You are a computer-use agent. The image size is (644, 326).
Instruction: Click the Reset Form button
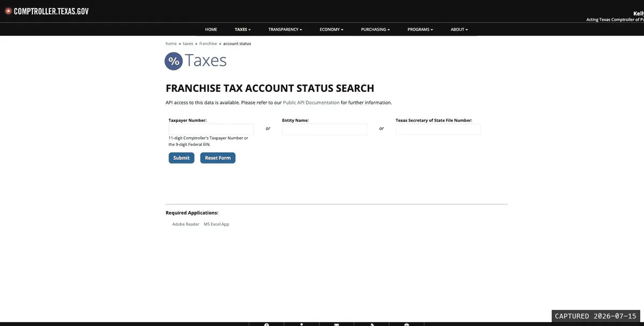point(218,158)
